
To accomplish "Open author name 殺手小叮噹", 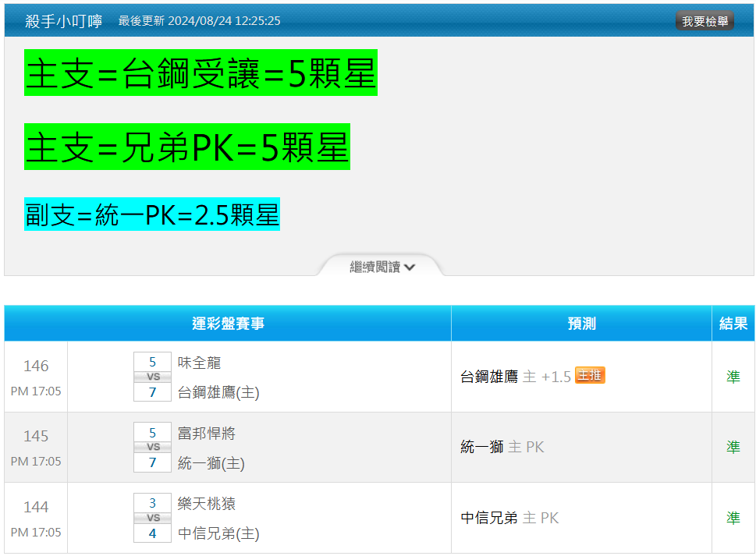I will click(x=64, y=21).
